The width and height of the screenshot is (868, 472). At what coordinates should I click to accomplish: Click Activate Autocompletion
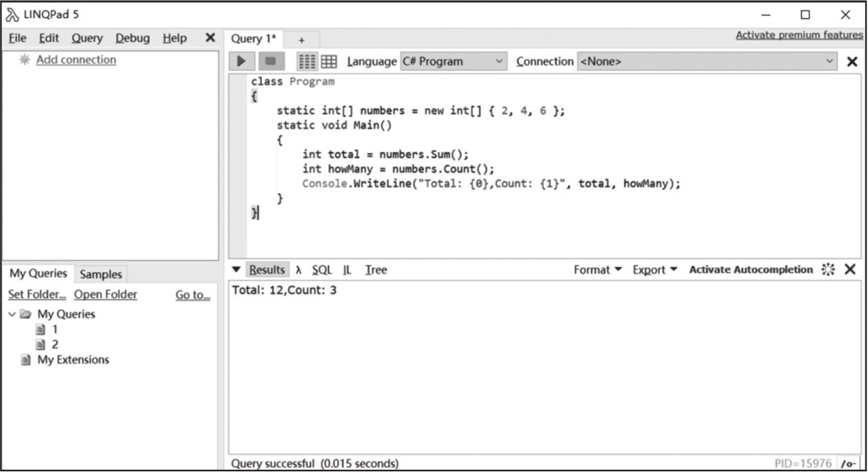[751, 270]
